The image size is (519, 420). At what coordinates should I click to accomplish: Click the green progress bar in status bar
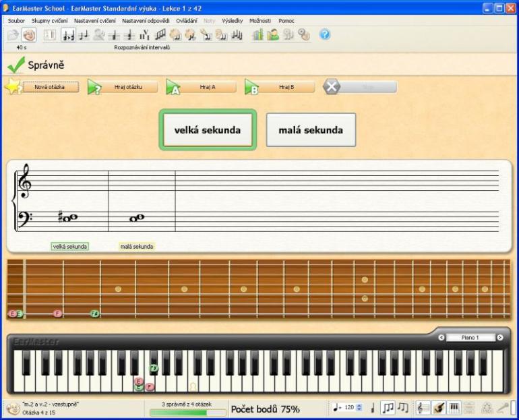[187, 413]
